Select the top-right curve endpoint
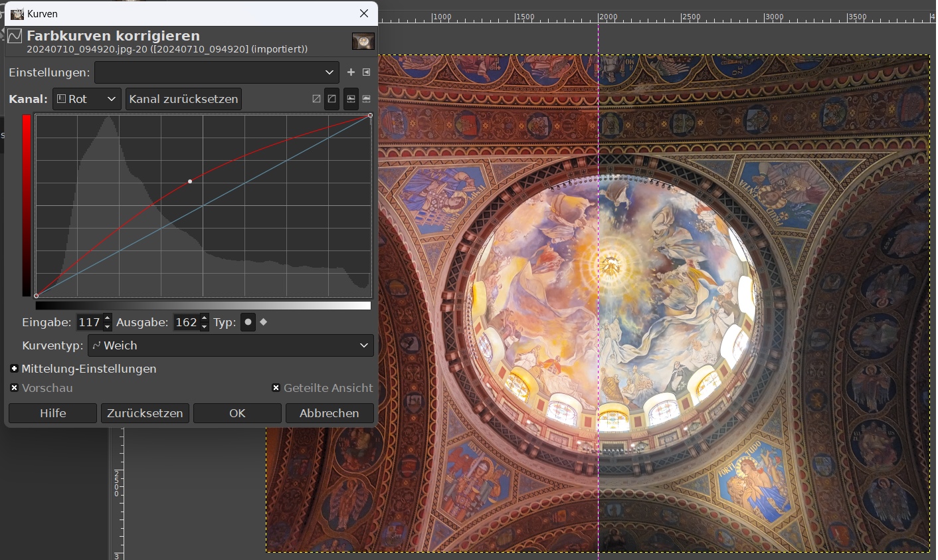The image size is (938, 560). [x=370, y=115]
